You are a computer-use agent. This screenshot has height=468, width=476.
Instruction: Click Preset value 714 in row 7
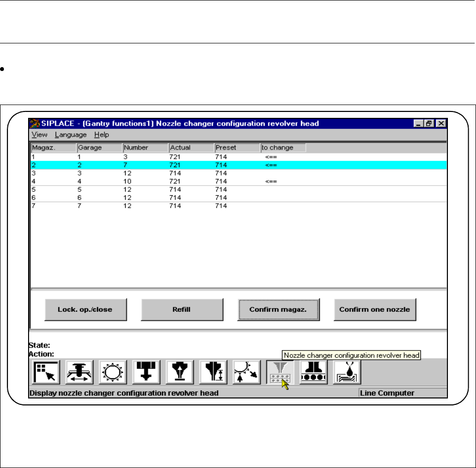tap(221, 206)
